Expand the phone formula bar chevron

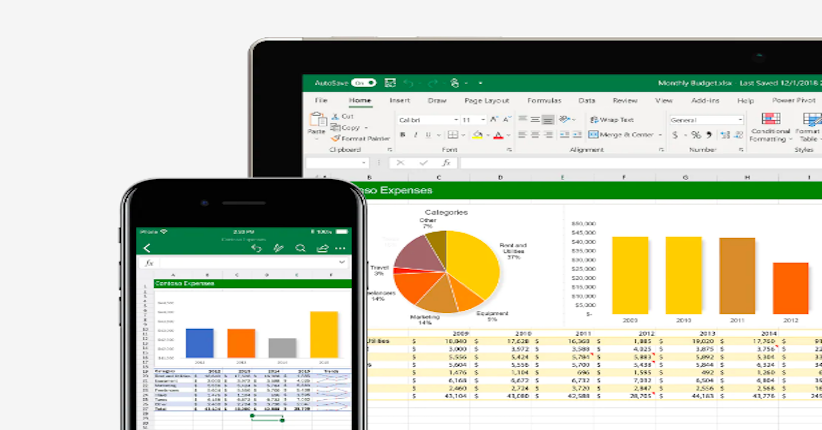342,262
